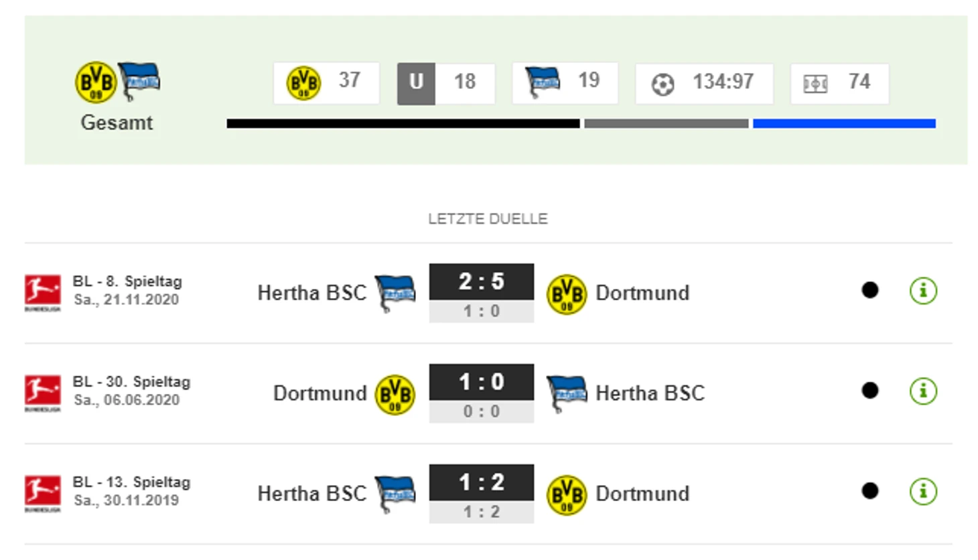This screenshot has width=978, height=560.
Task: Click Dortmund crest next to 37 wins
Action: point(303,83)
